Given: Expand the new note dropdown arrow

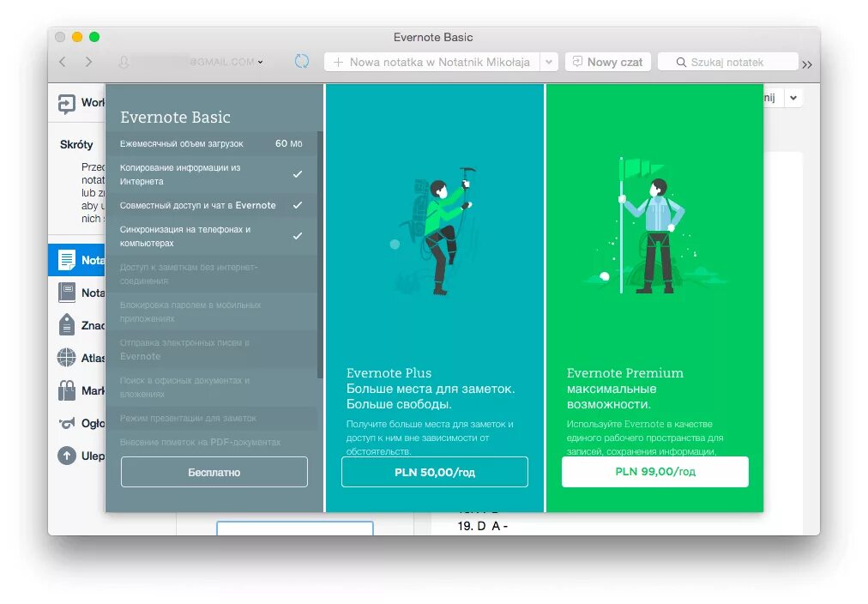Looking at the screenshot, I should [549, 62].
